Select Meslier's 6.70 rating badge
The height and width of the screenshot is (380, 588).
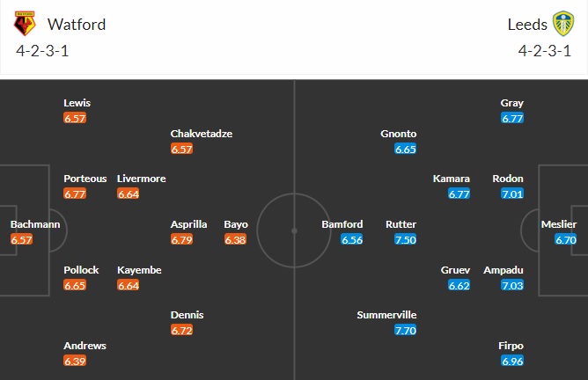[x=565, y=239]
